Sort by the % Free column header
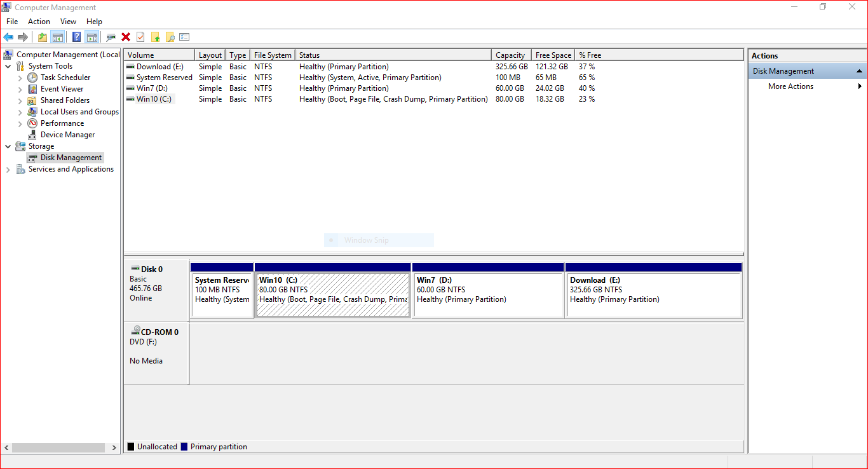This screenshot has height=469, width=868. pos(659,55)
